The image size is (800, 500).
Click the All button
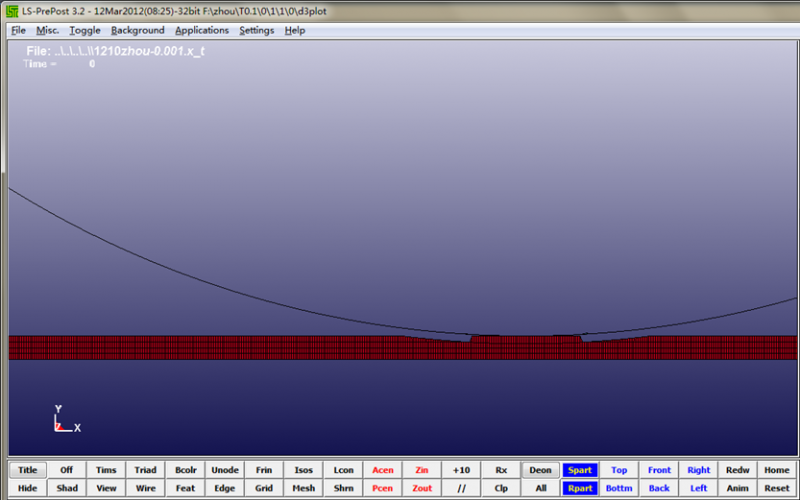click(x=540, y=488)
